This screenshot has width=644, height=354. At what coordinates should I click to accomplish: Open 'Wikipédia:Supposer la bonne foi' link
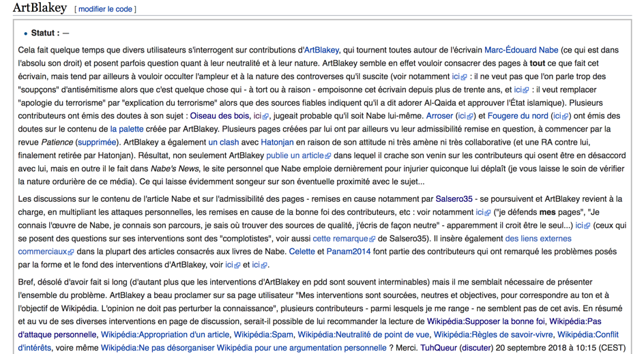click(x=486, y=321)
